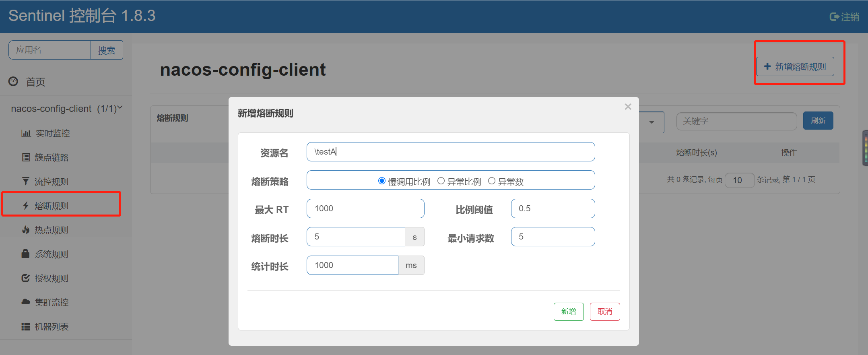Screen dimensions: 868x355
Task: Click the checkmark icon for 授权规则
Action: coord(26,278)
